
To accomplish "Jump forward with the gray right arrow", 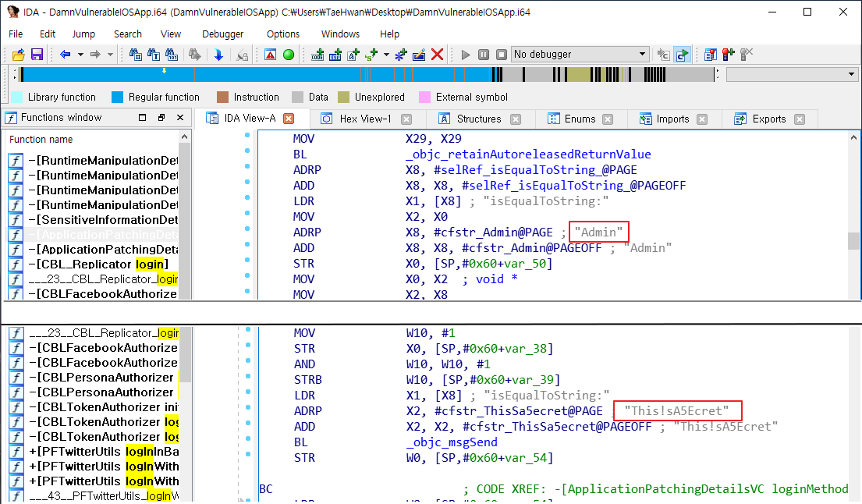I will click(x=95, y=55).
